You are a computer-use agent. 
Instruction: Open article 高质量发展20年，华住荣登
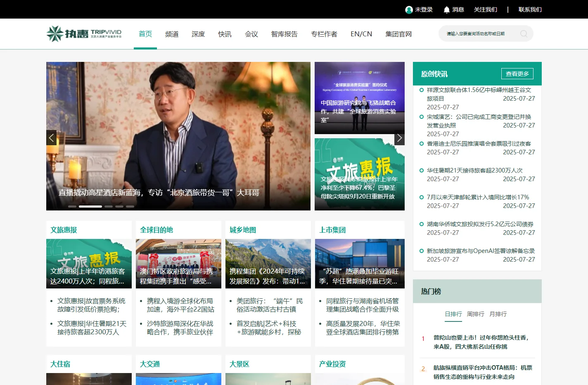(x=363, y=328)
